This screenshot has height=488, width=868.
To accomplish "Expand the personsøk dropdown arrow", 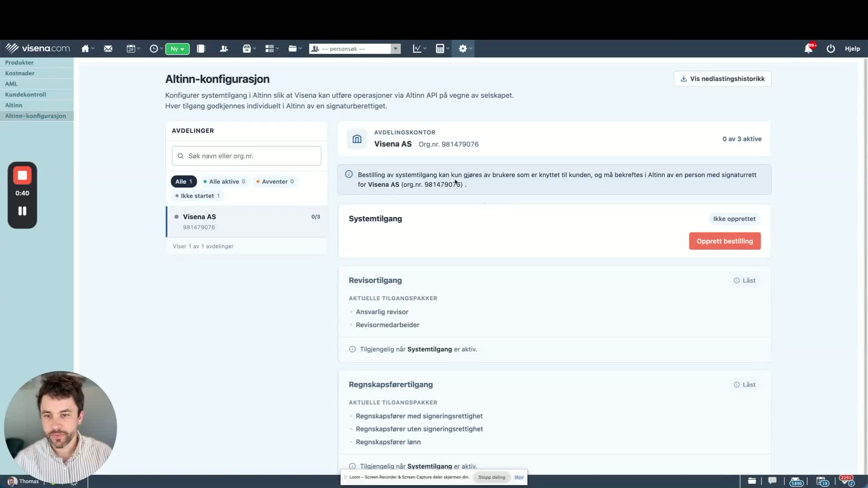I will tap(396, 49).
